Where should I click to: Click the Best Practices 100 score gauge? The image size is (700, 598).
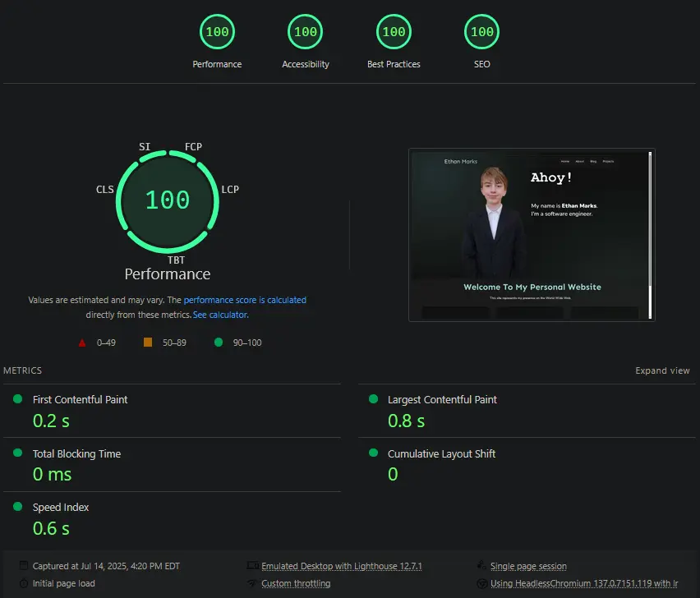click(x=394, y=32)
